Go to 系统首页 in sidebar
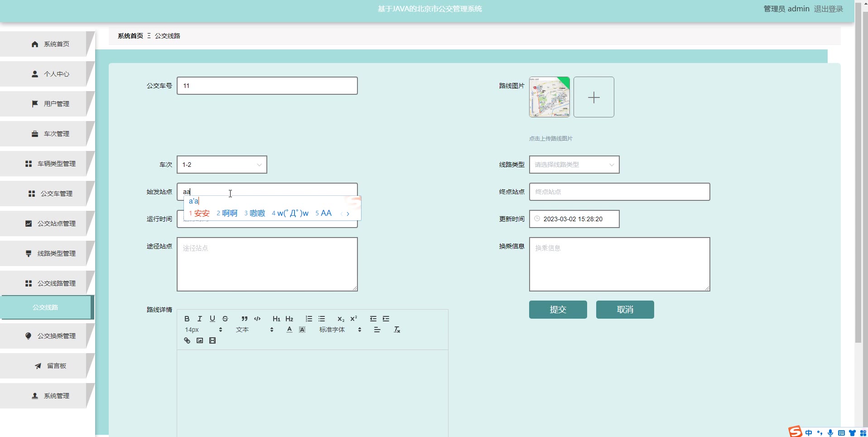 [x=47, y=44]
